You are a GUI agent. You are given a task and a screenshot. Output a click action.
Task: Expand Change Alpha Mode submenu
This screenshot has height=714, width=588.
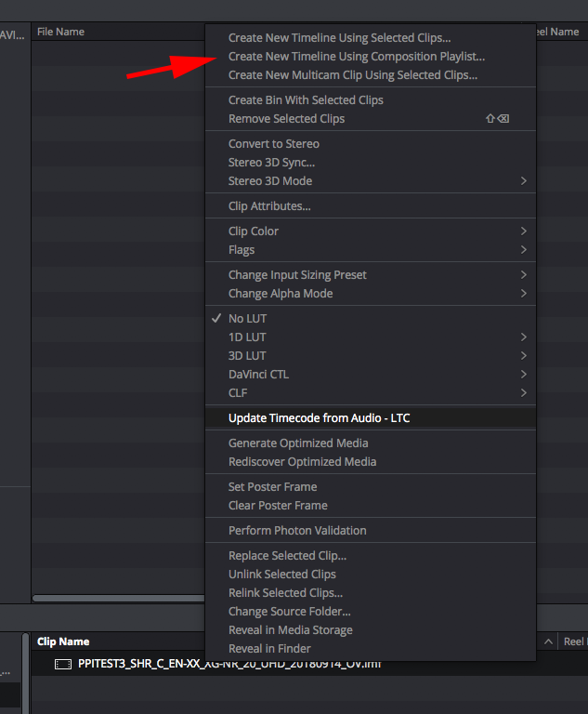[371, 294]
